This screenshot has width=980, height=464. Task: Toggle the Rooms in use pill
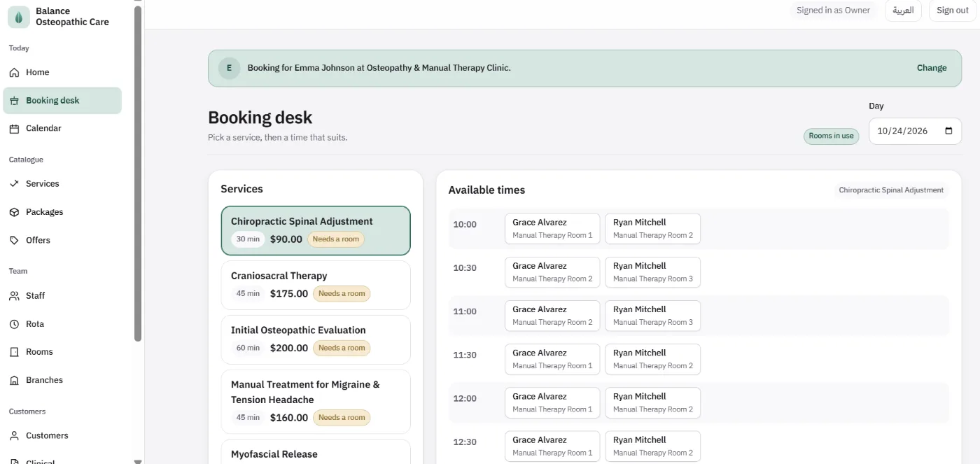[x=831, y=136]
